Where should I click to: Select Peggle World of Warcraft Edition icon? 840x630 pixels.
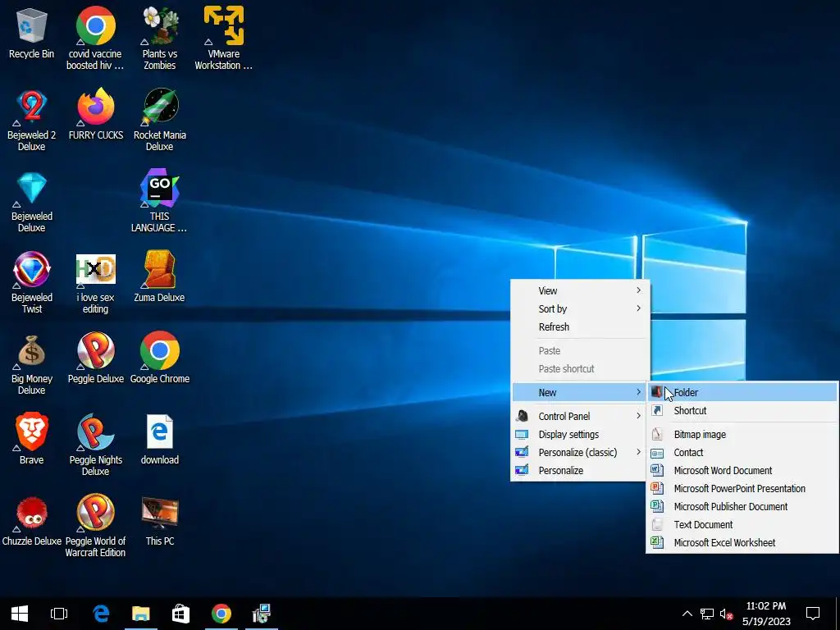pos(95,513)
